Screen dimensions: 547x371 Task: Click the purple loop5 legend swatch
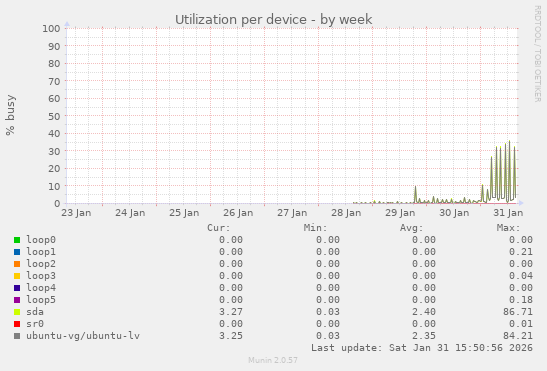pyautogui.click(x=17, y=300)
